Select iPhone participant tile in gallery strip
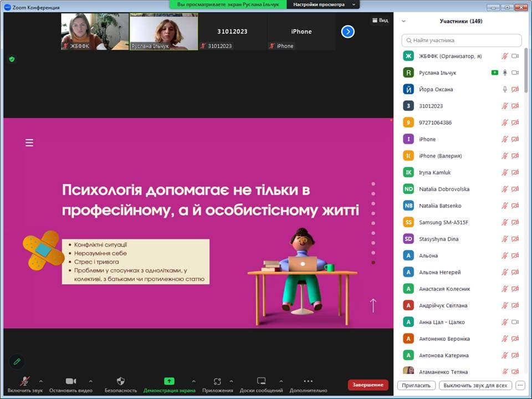 [x=301, y=32]
